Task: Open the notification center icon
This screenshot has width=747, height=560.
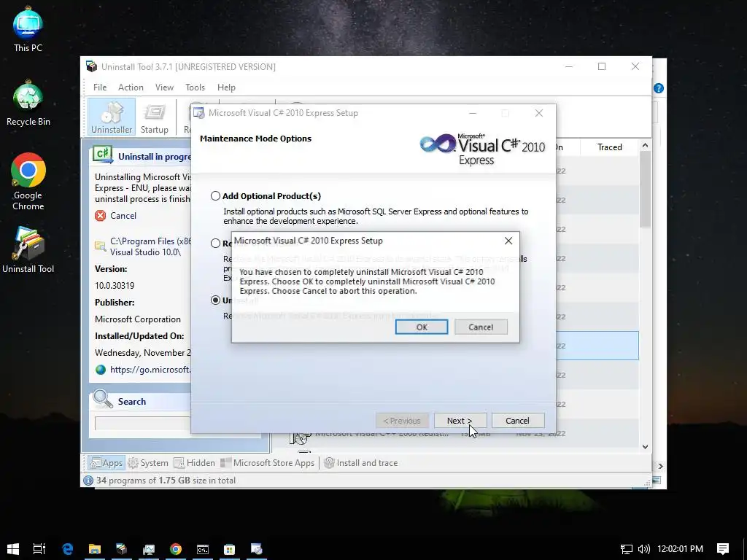Action: [723, 549]
